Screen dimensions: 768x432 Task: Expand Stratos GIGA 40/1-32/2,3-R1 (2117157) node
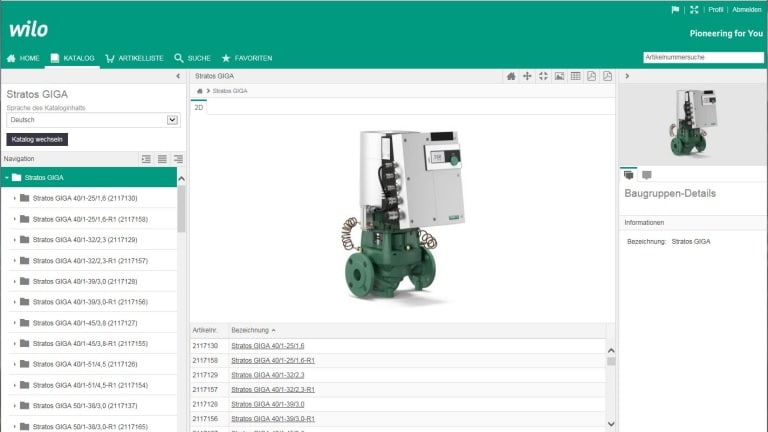click(x=15, y=261)
